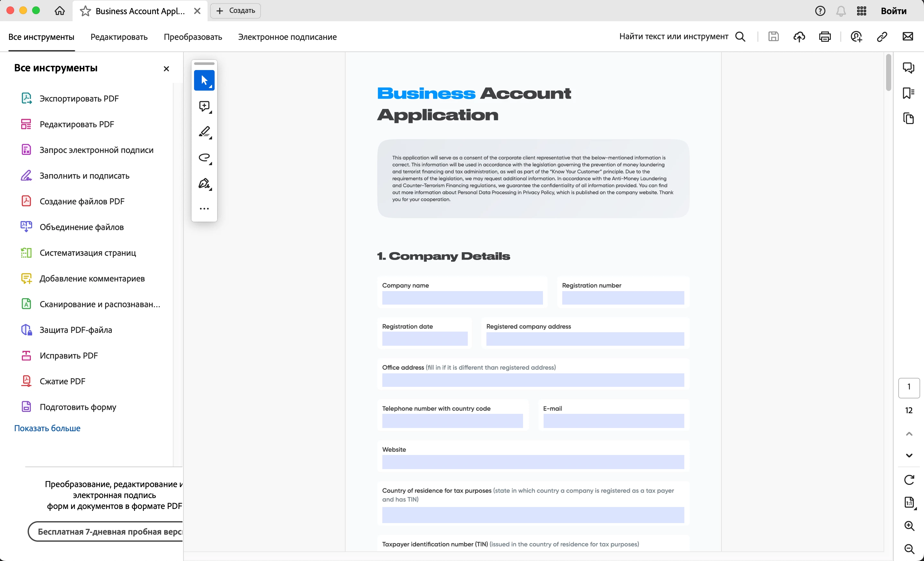Choose the add comment tool

(204, 106)
